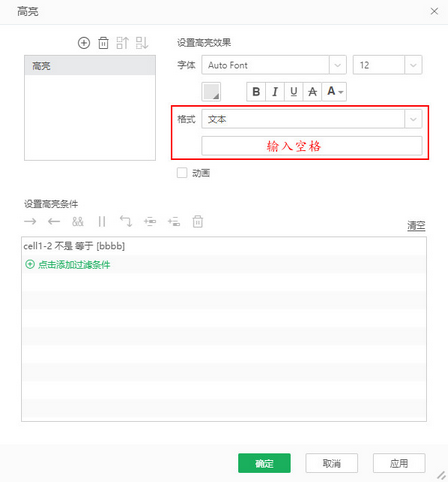The height and width of the screenshot is (482, 448).
Task: Toggle bold font style
Action: point(256,92)
